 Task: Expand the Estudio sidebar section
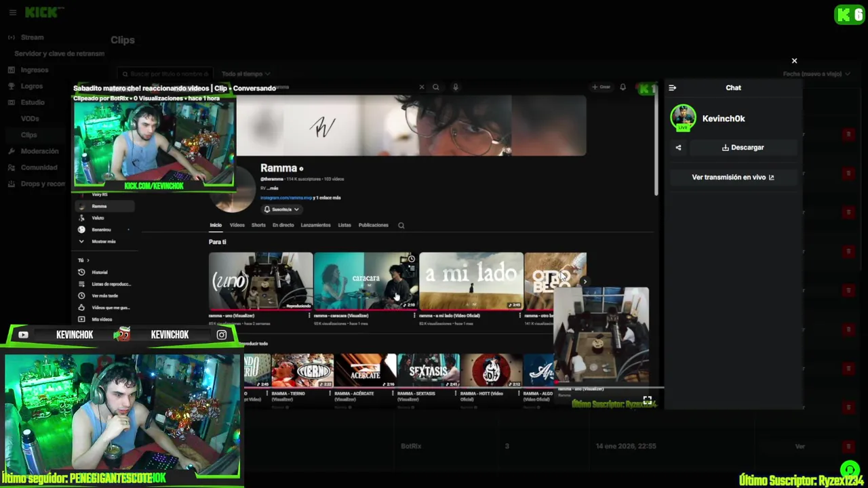(33, 102)
